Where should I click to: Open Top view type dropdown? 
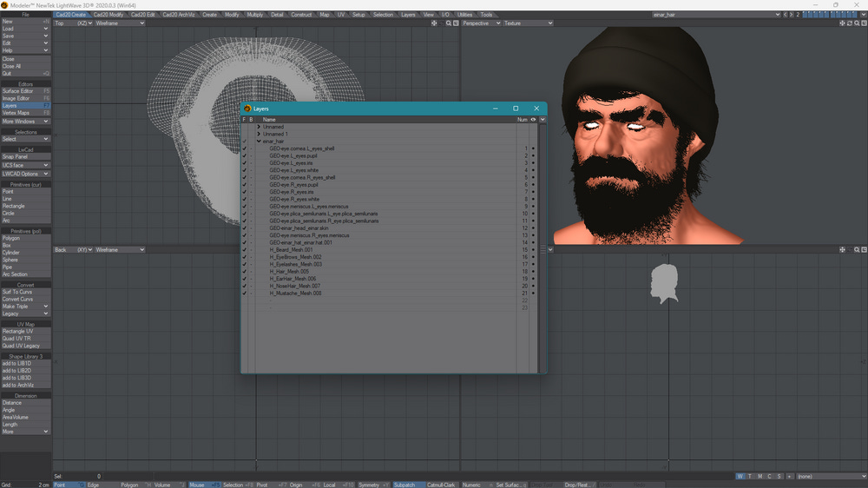(73, 23)
